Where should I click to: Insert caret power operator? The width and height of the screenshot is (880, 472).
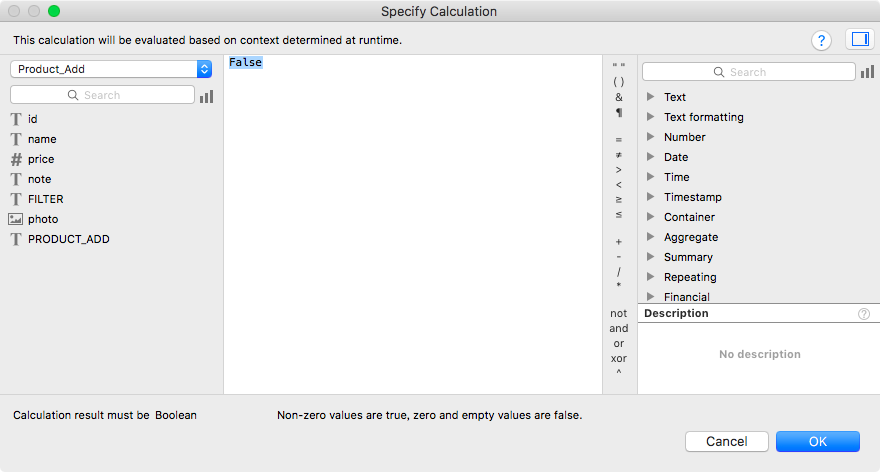[x=618, y=372]
